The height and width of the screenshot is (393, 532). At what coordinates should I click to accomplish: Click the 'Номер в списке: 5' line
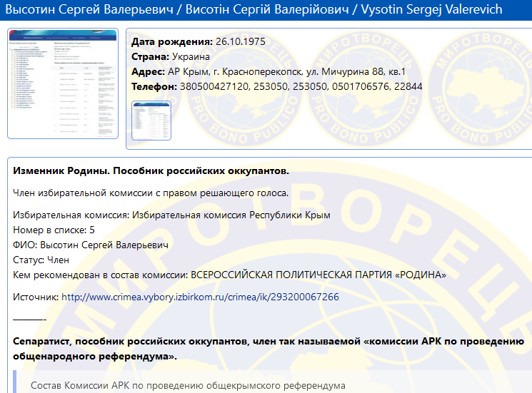point(54,230)
